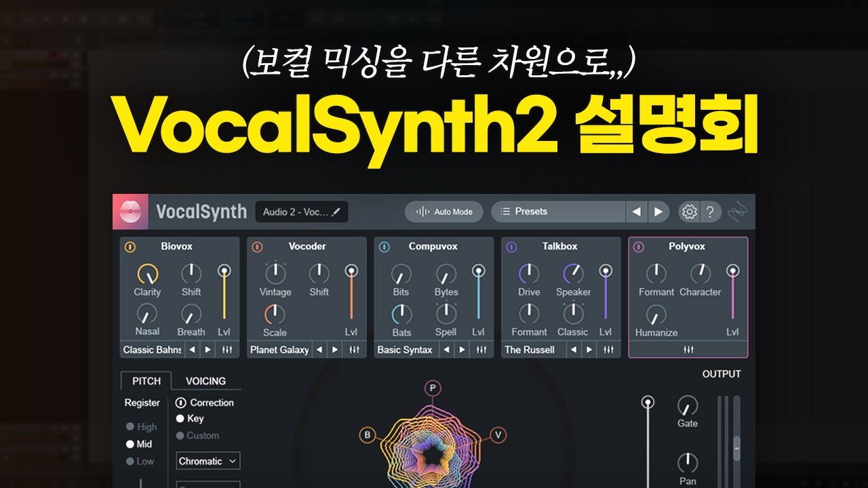Select previous Biovox preset arrow
Screen dimensions: 868x488
[x=192, y=350]
